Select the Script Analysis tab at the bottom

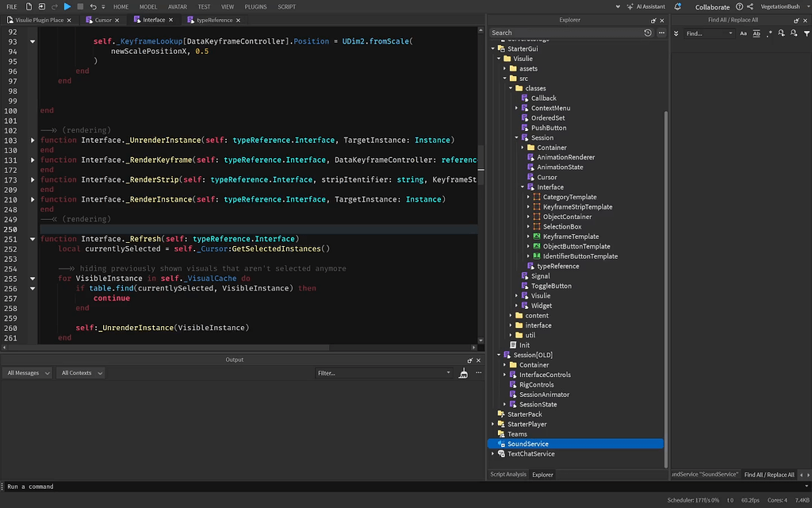click(x=507, y=474)
